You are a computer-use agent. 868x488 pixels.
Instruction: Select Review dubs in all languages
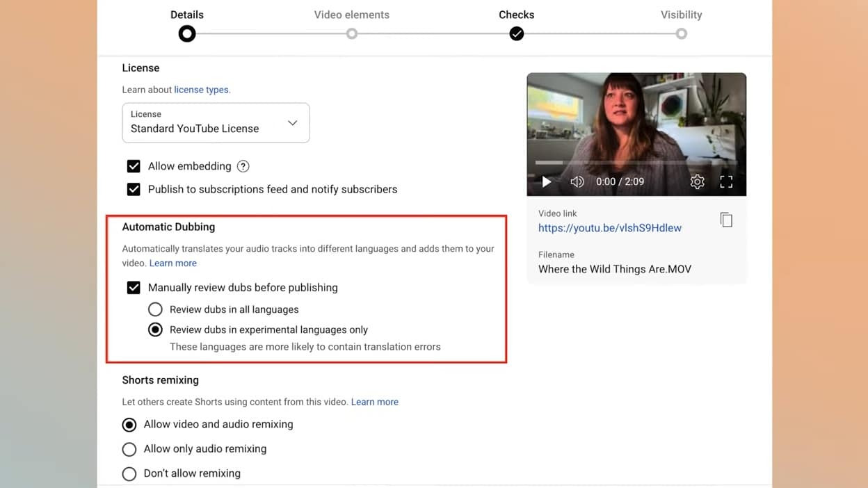click(x=155, y=309)
